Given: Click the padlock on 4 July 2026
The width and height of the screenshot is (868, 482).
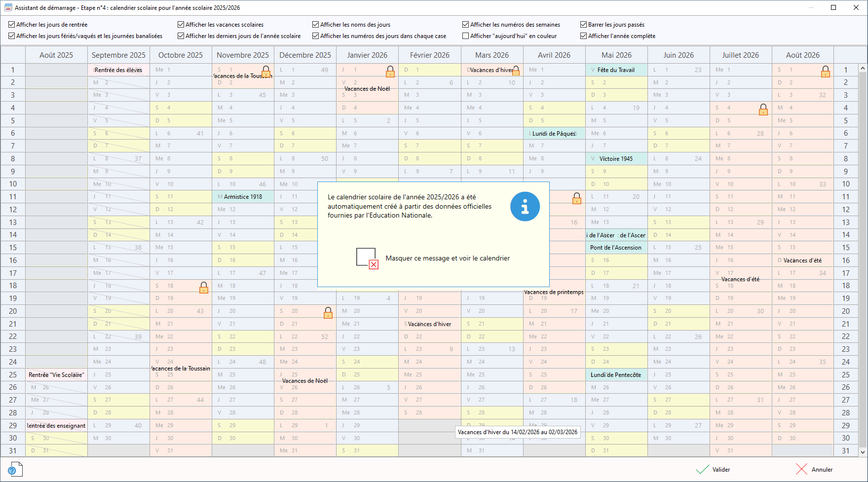Looking at the screenshot, I should tap(763, 110).
